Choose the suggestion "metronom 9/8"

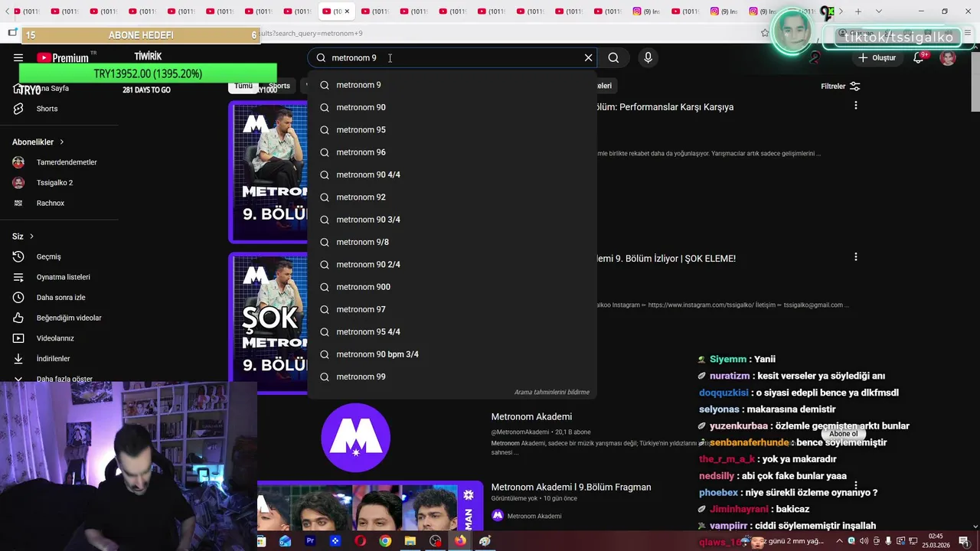452,242
